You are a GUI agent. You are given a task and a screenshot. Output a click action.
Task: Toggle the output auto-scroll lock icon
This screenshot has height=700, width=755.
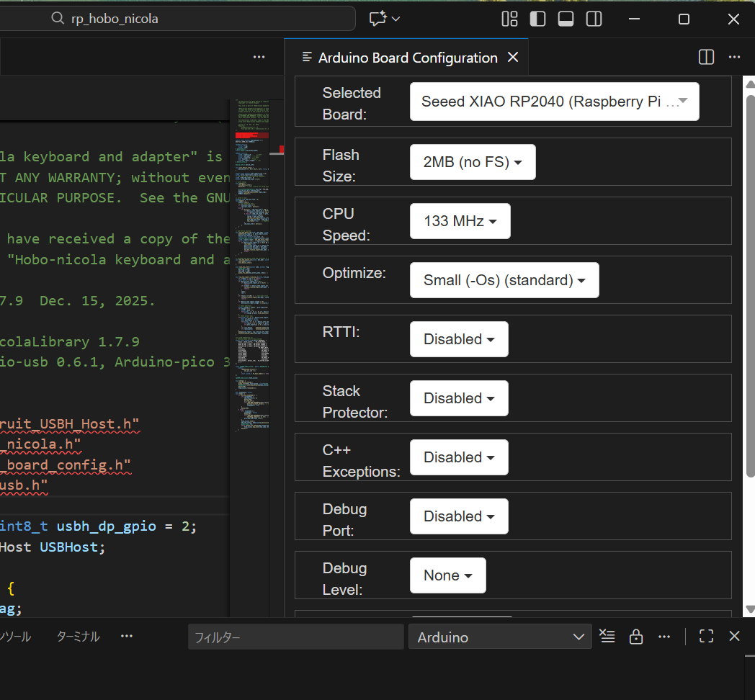(635, 637)
